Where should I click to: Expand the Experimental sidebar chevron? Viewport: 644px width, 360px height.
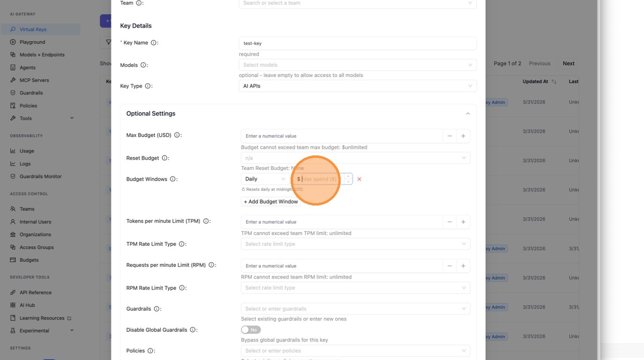(72, 331)
